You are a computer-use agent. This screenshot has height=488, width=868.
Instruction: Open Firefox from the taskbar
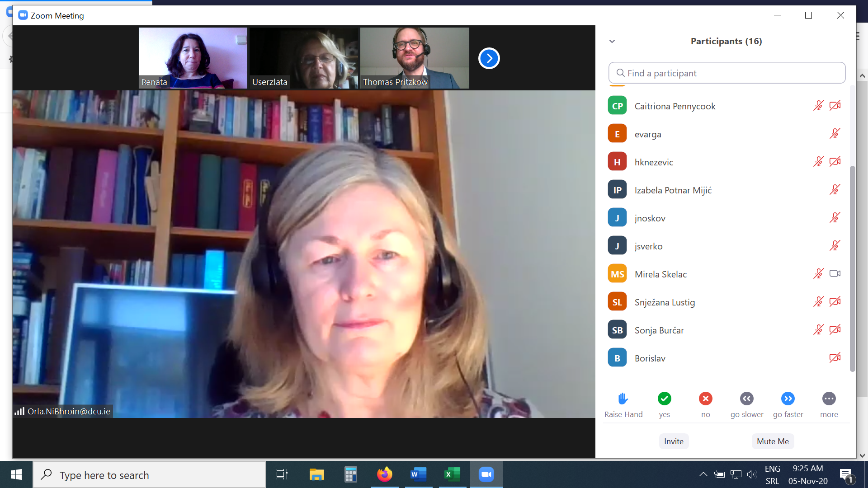[x=385, y=474]
